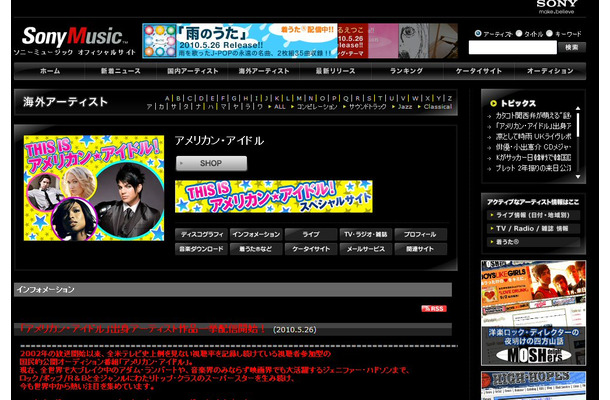Go to 海外アーティスト in the nav bar
The image size is (610, 400).
[264, 71]
